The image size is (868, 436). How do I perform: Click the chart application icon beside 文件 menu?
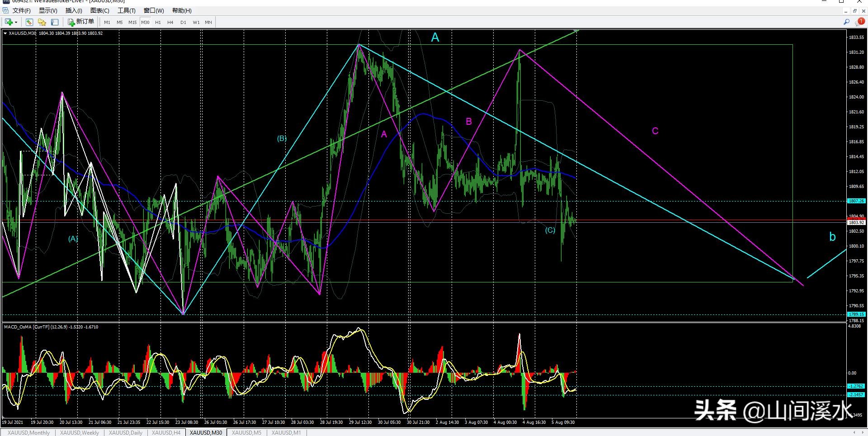coord(5,10)
